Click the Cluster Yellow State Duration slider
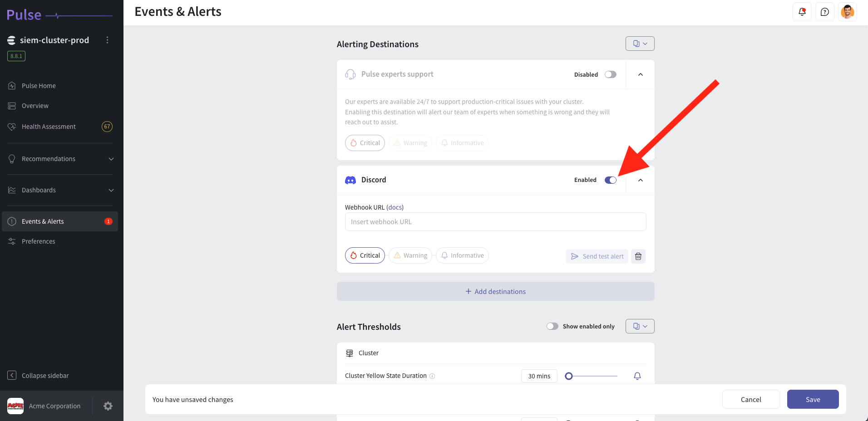868x421 pixels. (569, 376)
